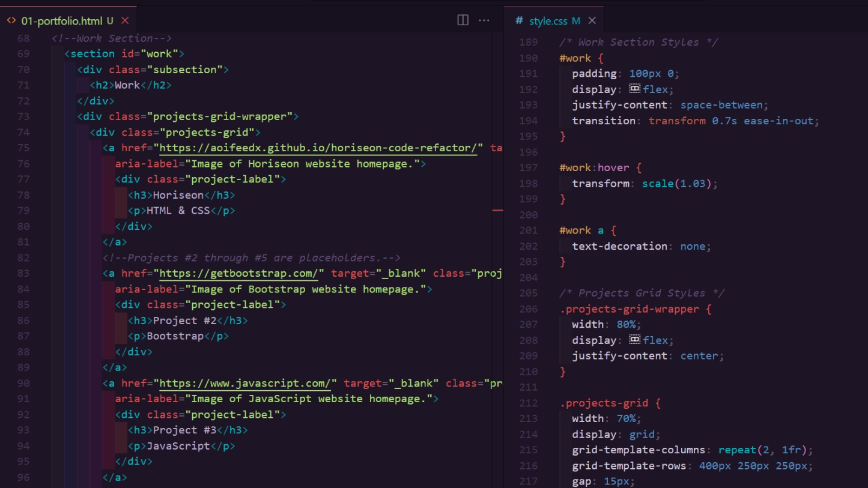Click the Horiseon aria-label line
The height and width of the screenshot is (488, 868).
click(270, 163)
